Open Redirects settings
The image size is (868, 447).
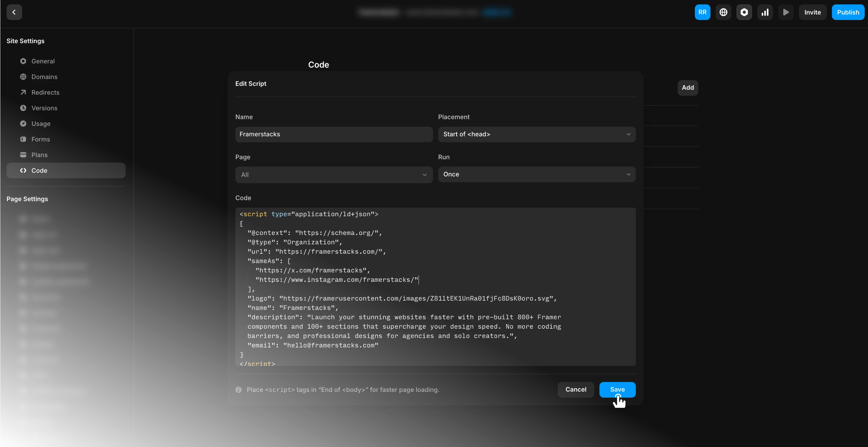point(66,92)
